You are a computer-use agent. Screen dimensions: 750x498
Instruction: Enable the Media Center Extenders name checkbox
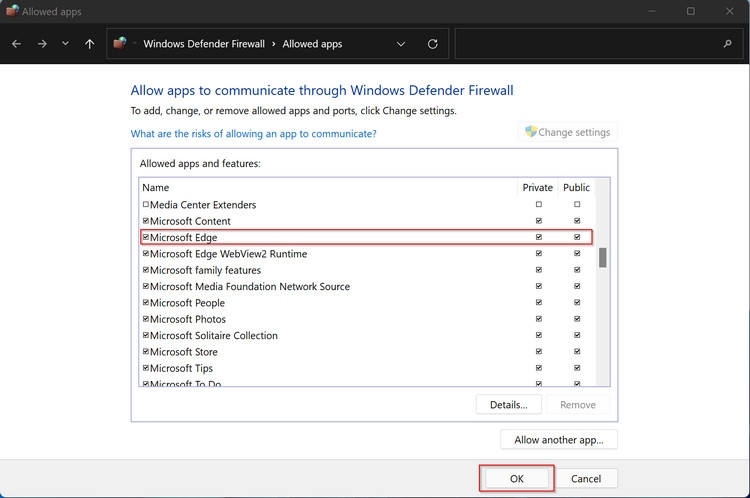(146, 204)
